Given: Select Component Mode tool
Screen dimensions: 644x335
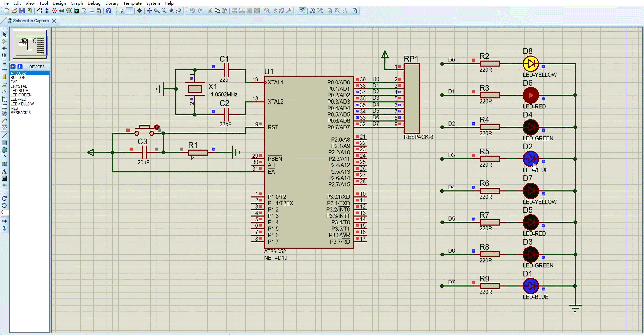Looking at the screenshot, I should (4, 41).
